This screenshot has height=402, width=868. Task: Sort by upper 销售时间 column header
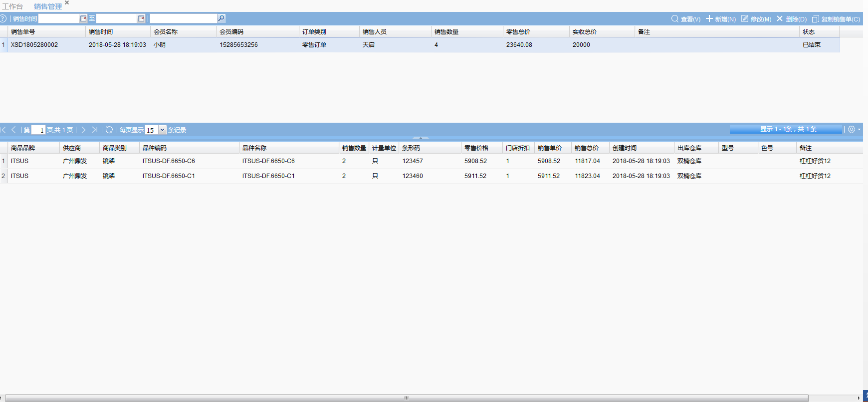pos(118,31)
